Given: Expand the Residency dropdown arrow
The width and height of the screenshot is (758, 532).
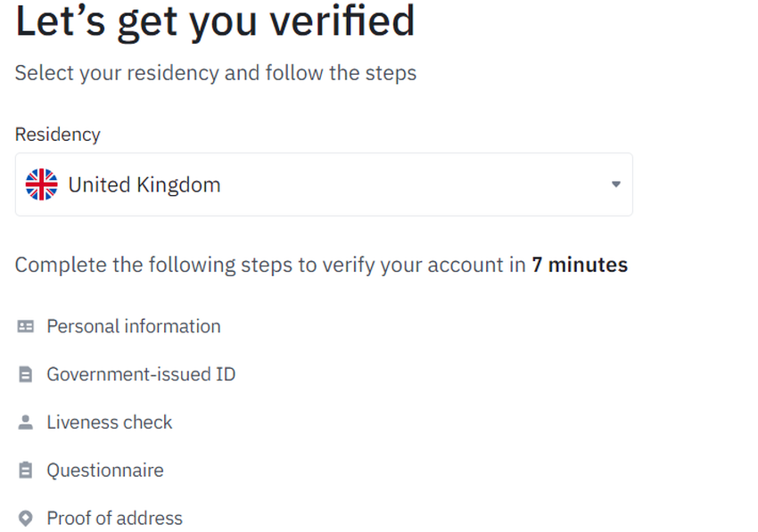Looking at the screenshot, I should pos(615,184).
